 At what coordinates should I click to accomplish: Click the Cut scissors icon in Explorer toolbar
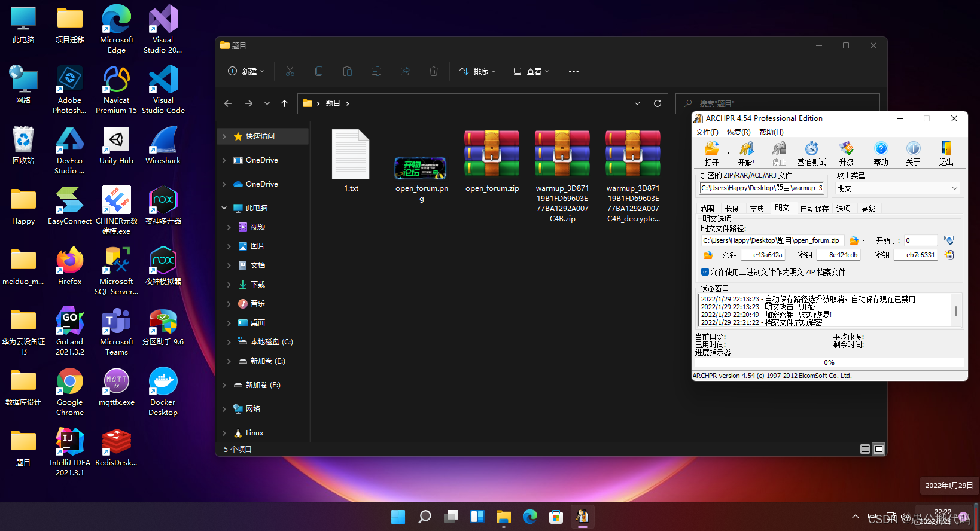point(290,71)
